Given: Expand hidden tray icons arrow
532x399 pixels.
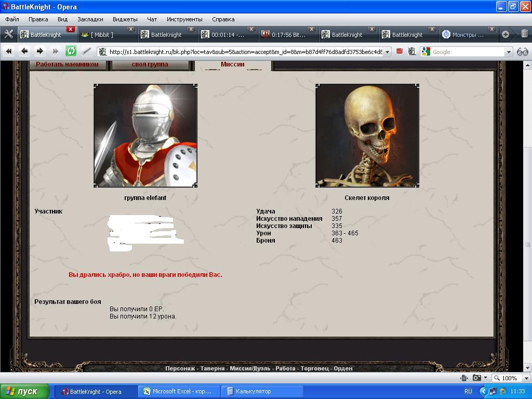Looking at the screenshot, I should (484, 391).
